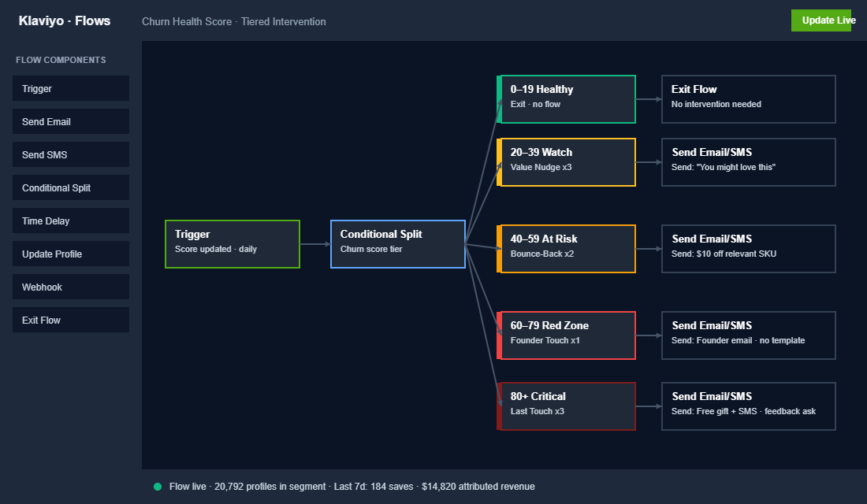Open the "You might love this" send node
867x504 pixels.
(x=749, y=162)
